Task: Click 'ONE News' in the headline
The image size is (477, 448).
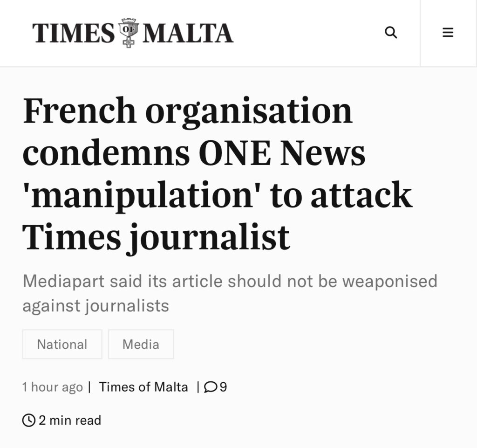Action: (x=282, y=152)
